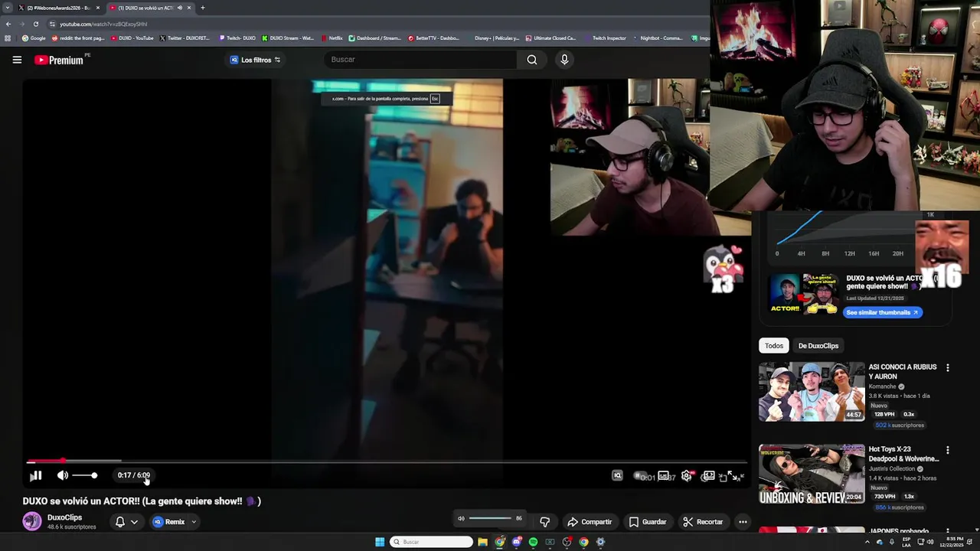This screenshot has height=551, width=980.
Task: Click the Remix button
Action: pyautogui.click(x=168, y=522)
